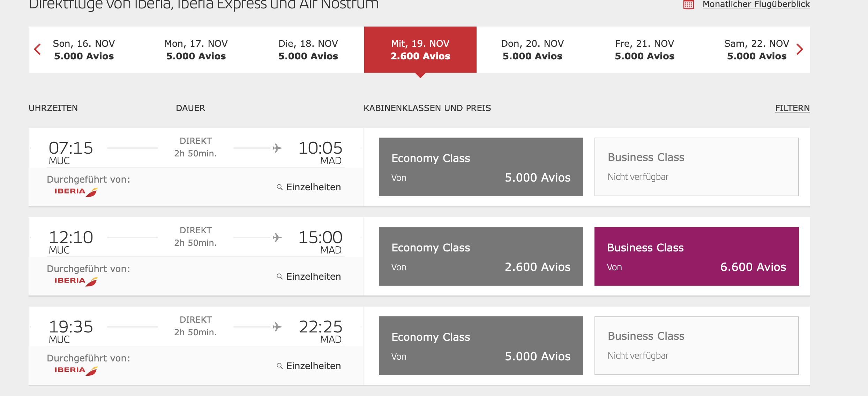Click the Iberia logo on 19:35 flight
This screenshot has height=396, width=868.
click(76, 371)
